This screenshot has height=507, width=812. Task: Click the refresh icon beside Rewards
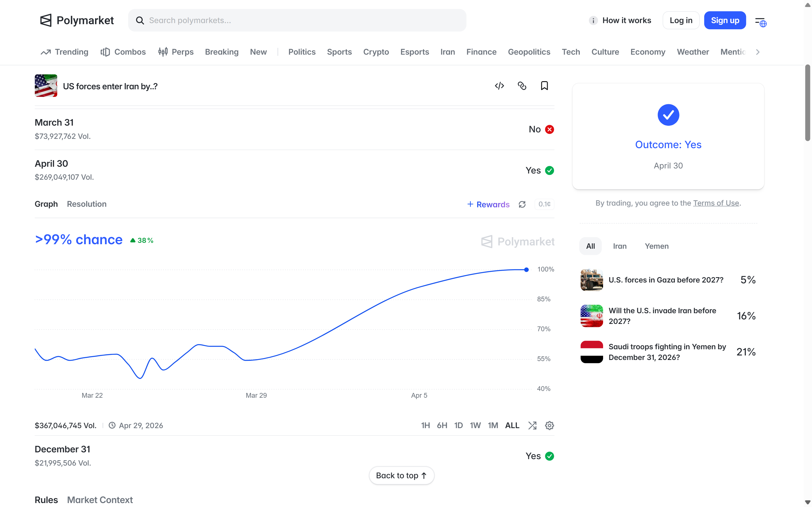[x=522, y=204]
